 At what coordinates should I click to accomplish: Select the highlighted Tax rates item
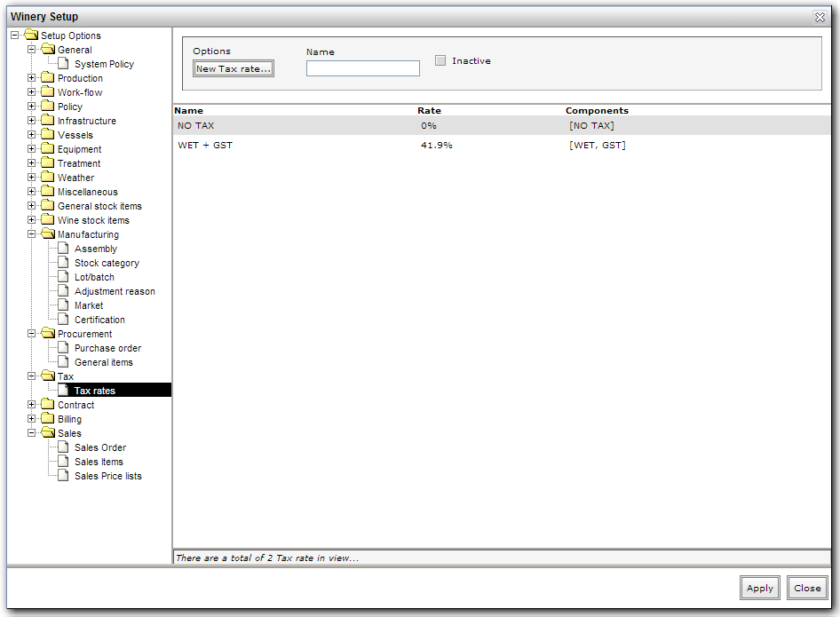[95, 391]
